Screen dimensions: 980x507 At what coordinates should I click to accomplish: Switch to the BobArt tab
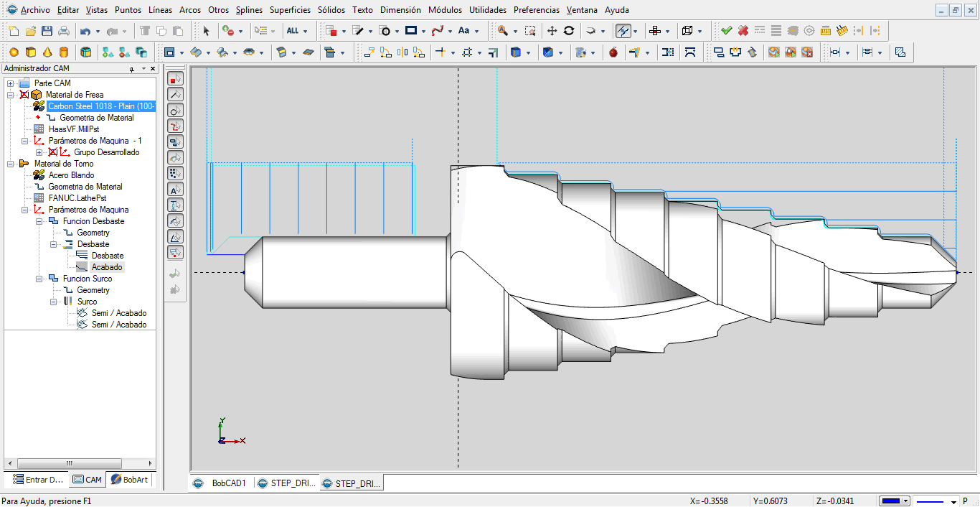point(129,479)
